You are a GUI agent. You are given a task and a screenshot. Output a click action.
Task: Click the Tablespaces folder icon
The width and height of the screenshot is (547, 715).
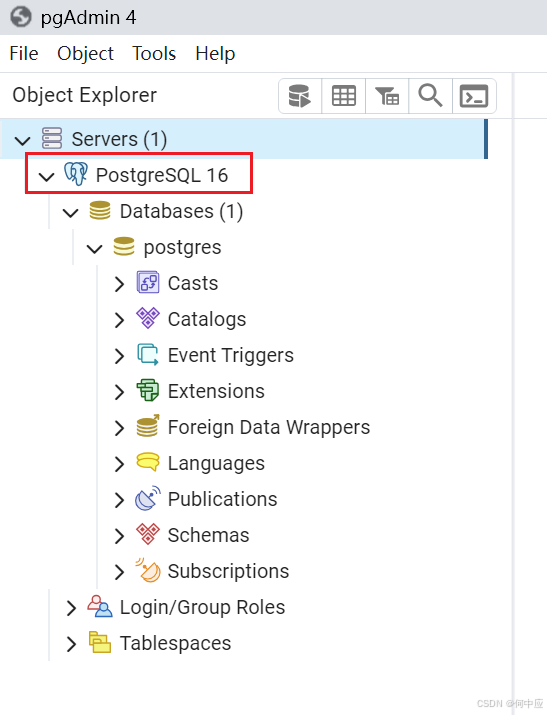(100, 642)
